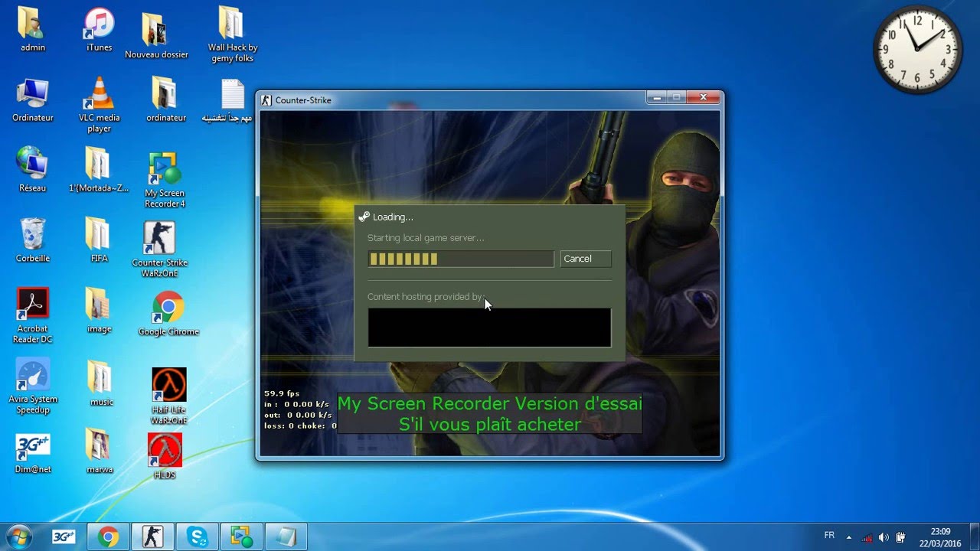Select the Arabic-named text document icon

pos(228,100)
